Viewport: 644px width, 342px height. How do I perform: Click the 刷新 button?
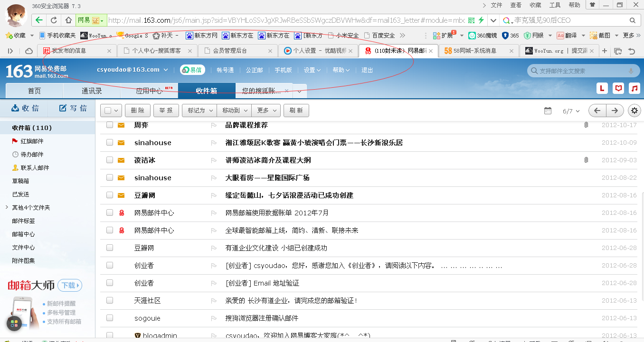296,111
